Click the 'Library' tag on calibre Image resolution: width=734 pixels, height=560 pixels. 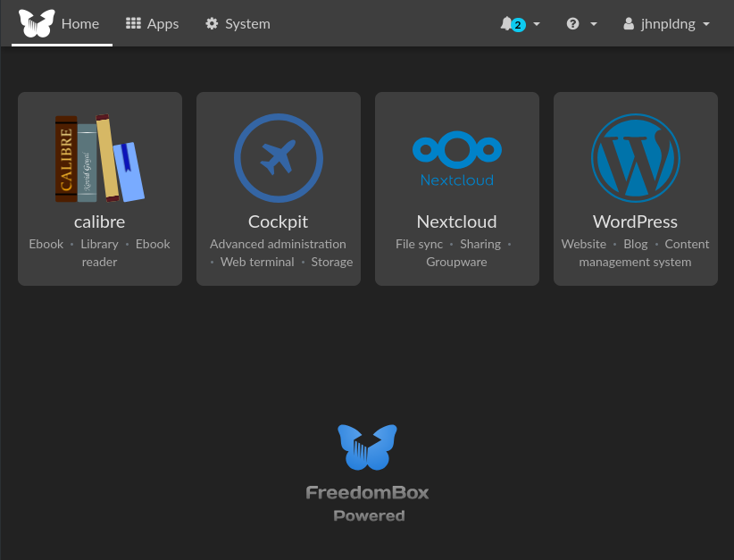click(x=99, y=244)
